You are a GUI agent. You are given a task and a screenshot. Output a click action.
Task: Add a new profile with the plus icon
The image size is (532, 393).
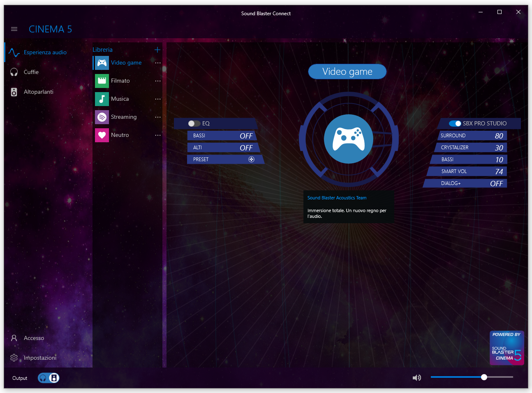point(157,50)
